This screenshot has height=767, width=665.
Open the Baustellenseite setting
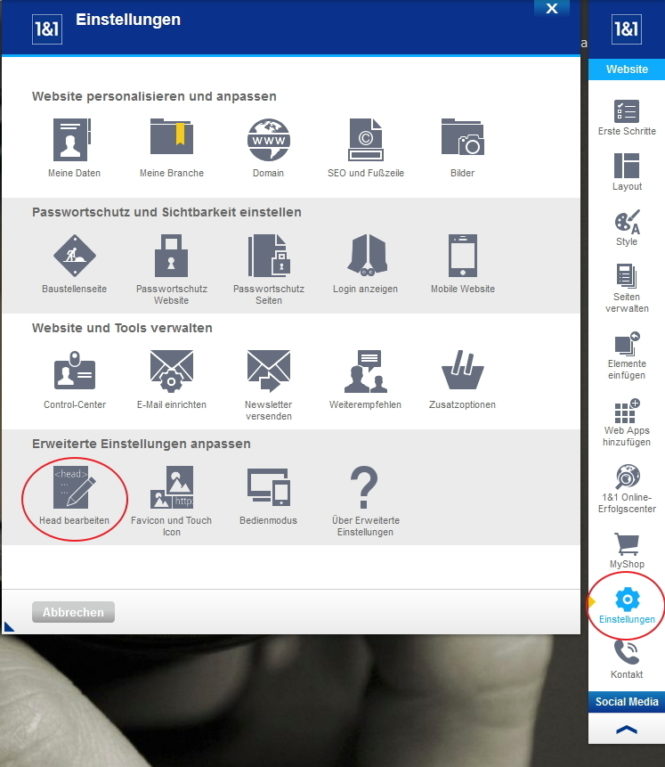point(74,257)
